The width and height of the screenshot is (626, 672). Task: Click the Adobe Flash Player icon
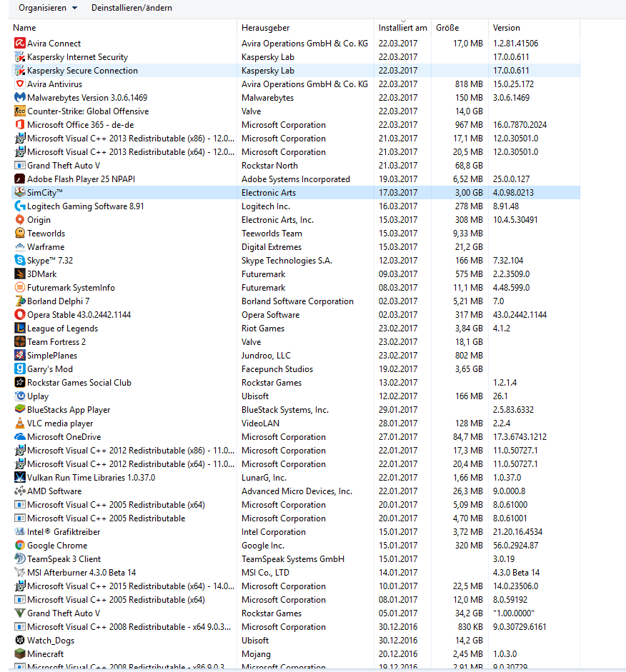tap(20, 179)
